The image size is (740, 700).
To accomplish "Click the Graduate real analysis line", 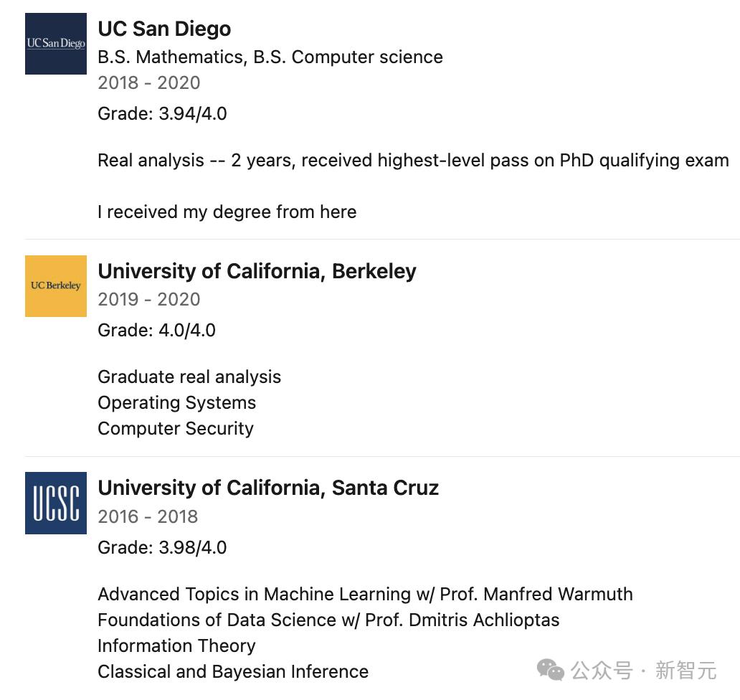I will pyautogui.click(x=189, y=377).
